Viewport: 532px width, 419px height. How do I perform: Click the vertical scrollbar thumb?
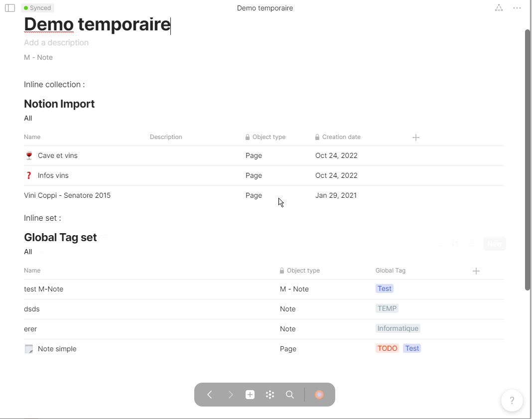point(528,159)
